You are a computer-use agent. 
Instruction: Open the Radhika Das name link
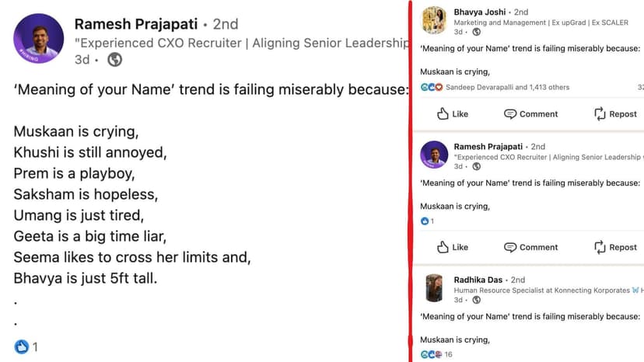pyautogui.click(x=478, y=280)
